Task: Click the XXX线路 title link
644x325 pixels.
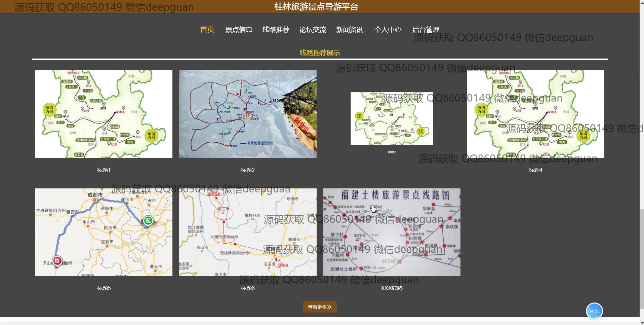Action: click(392, 288)
